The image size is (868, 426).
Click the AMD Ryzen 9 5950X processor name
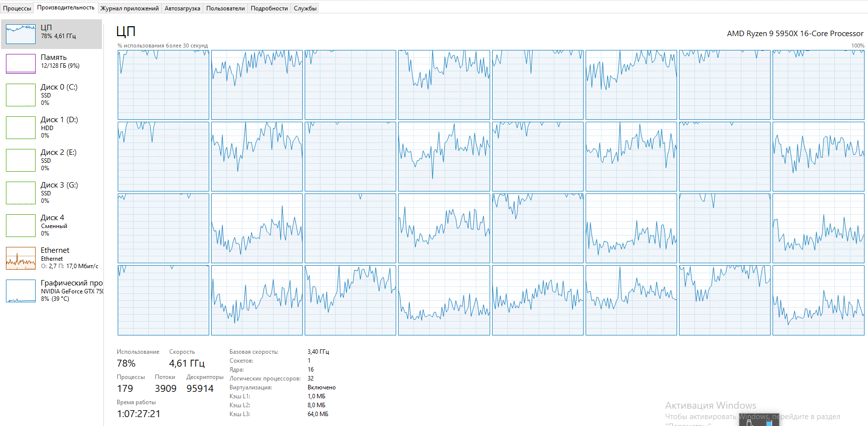795,34
